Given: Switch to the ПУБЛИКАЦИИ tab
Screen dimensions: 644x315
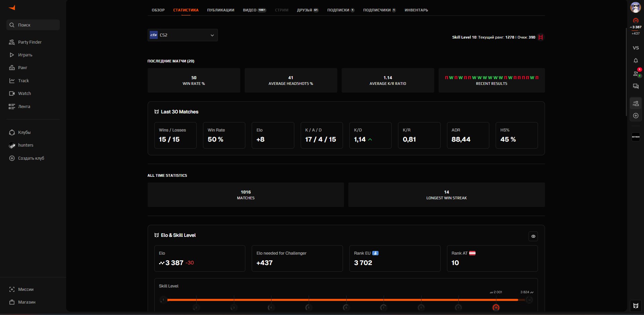Looking at the screenshot, I should (x=221, y=10).
